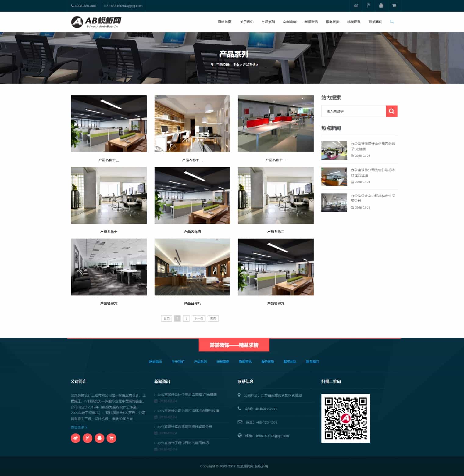Click footer nav link 网站首页
The width and height of the screenshot is (464, 476).
click(x=155, y=362)
